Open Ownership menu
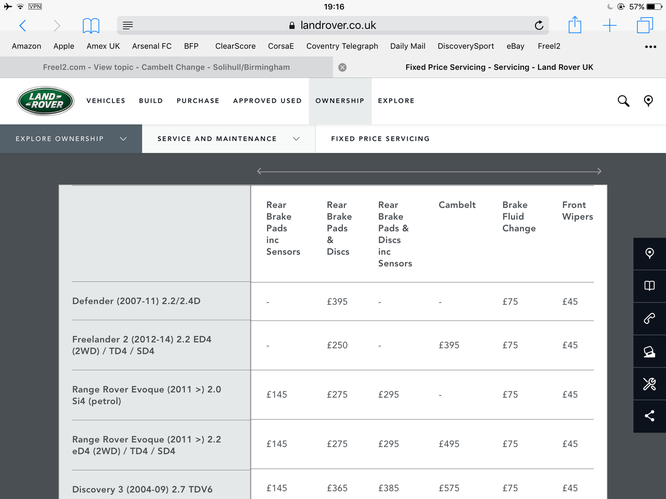 tap(340, 101)
